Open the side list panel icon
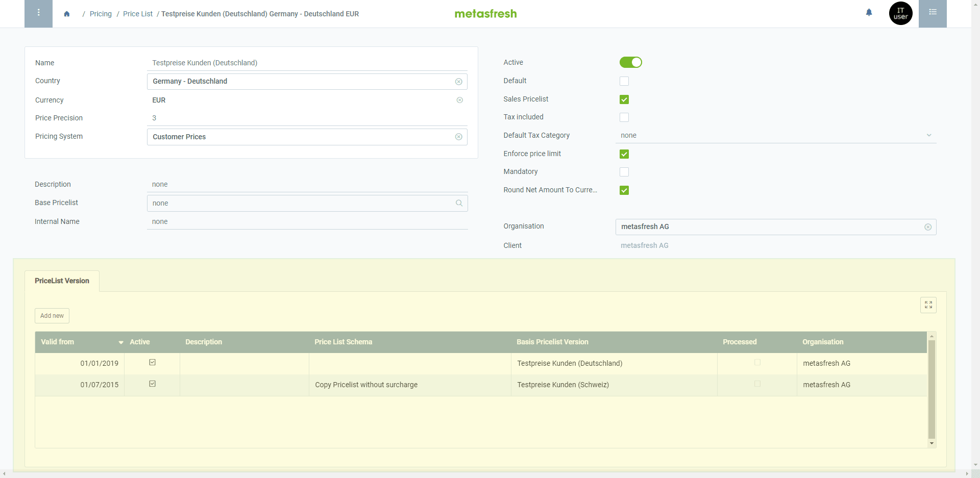This screenshot has width=980, height=478. [933, 13]
